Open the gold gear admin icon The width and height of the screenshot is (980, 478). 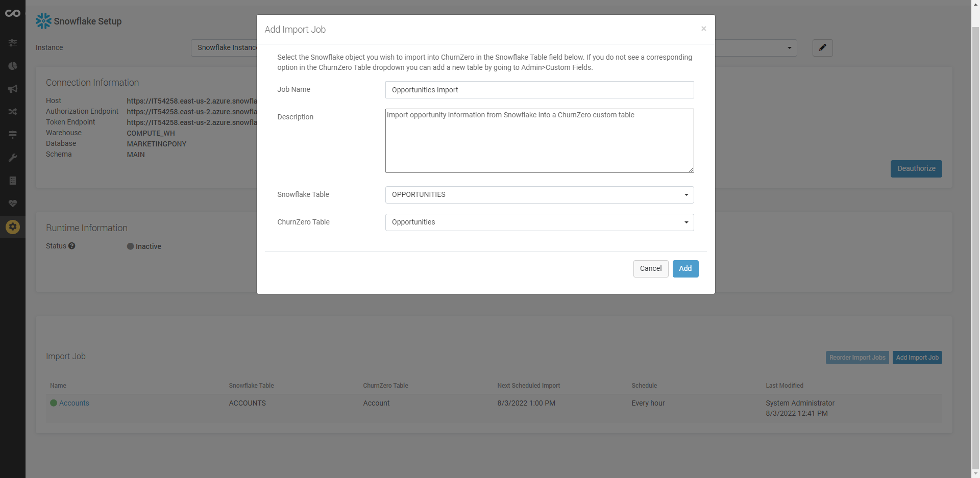[x=13, y=227]
